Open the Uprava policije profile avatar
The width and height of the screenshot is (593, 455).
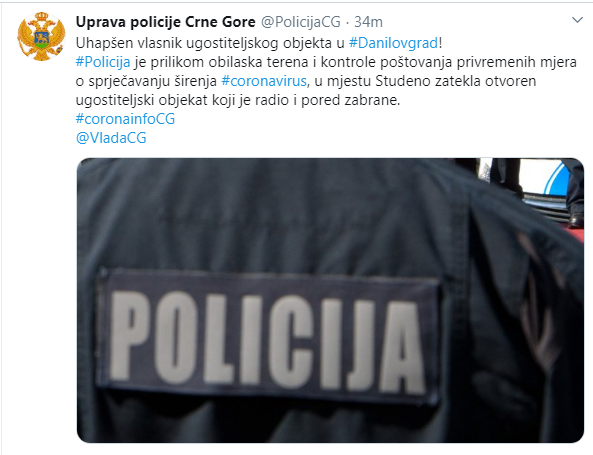point(41,36)
